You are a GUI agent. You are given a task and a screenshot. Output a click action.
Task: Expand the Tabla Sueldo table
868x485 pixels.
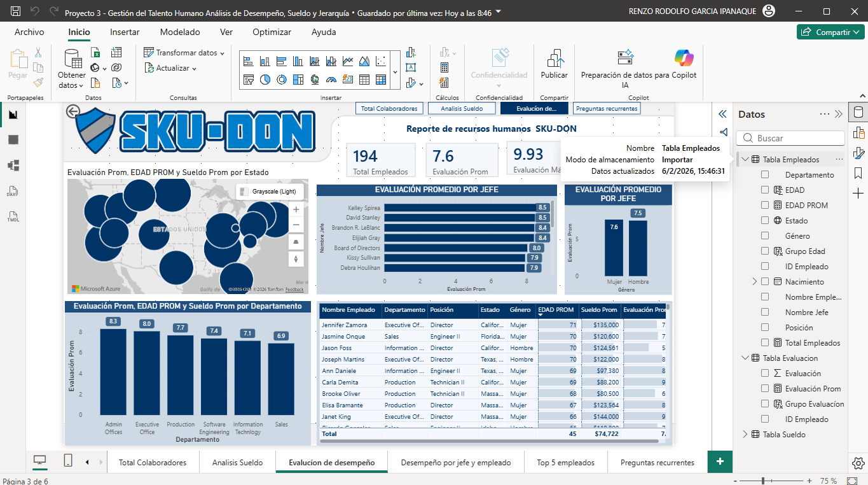745,435
